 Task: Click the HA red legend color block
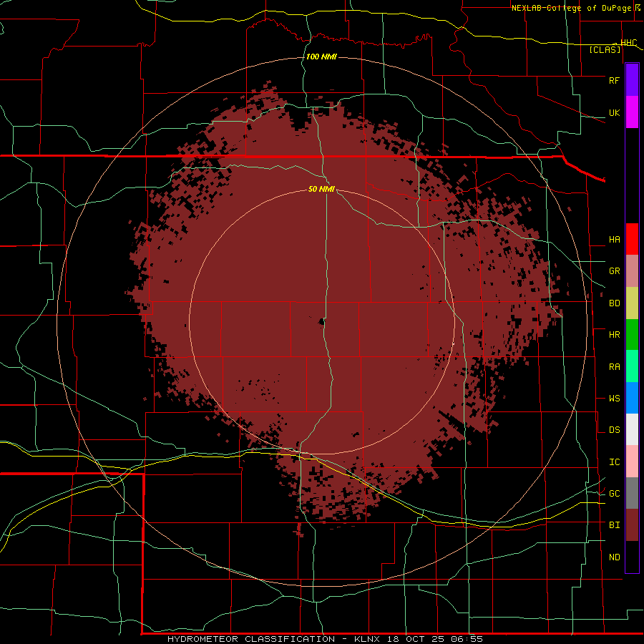point(632,239)
